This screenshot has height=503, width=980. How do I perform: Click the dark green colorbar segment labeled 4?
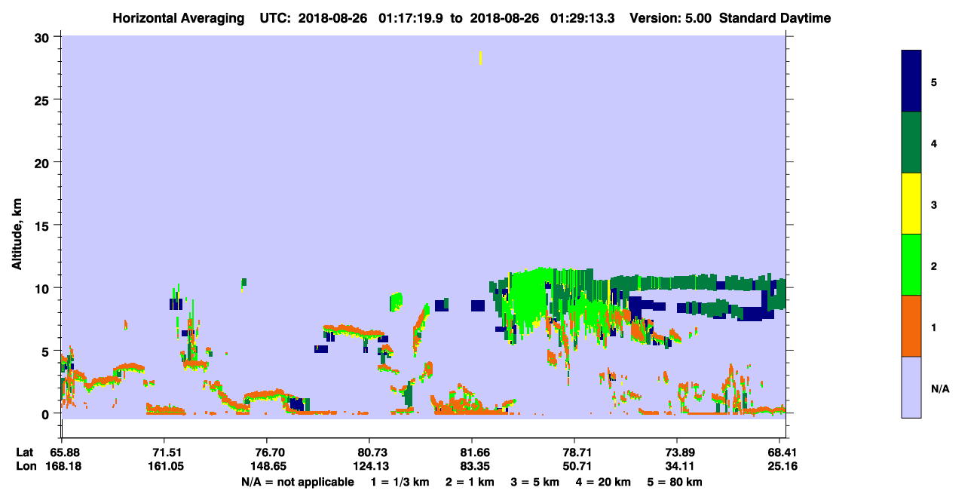(x=911, y=143)
